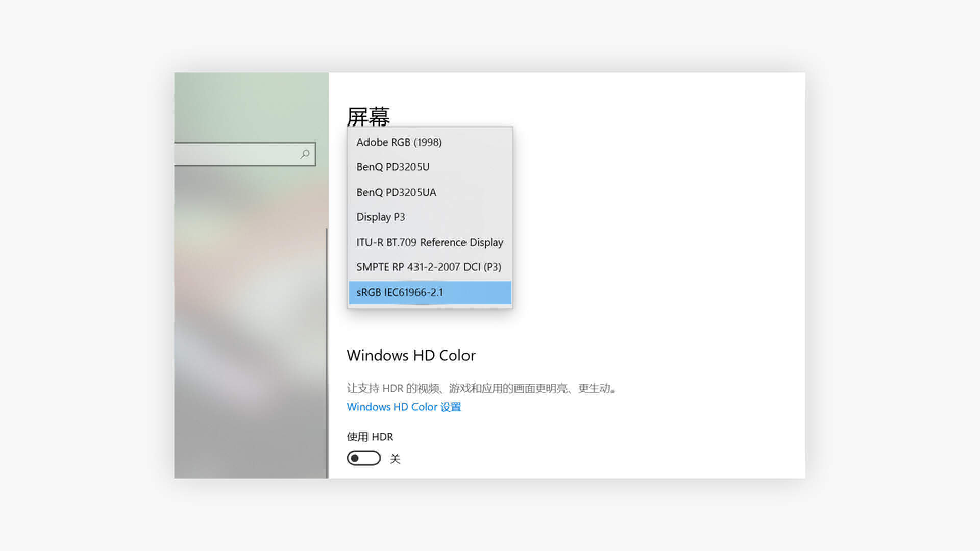Pick the BenQ PD3205UA profile
The image size is (980, 551).
(430, 192)
